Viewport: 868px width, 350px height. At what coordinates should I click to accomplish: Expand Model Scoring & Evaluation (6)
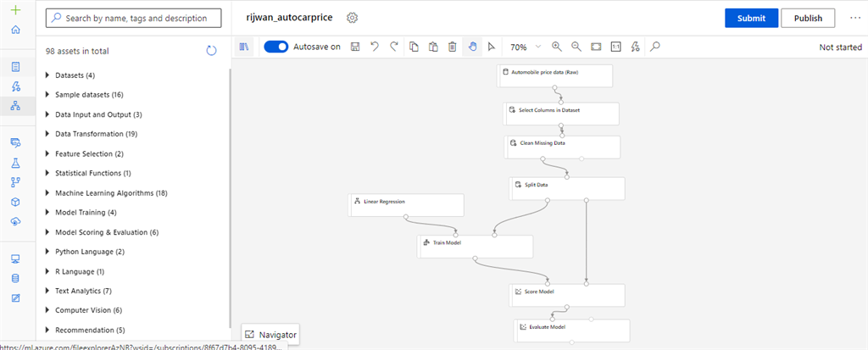[x=47, y=232]
